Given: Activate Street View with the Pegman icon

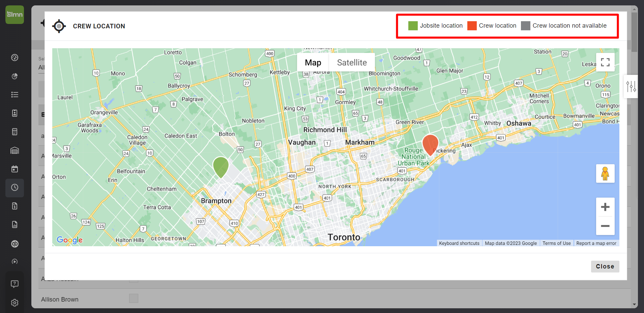Looking at the screenshot, I should point(605,173).
